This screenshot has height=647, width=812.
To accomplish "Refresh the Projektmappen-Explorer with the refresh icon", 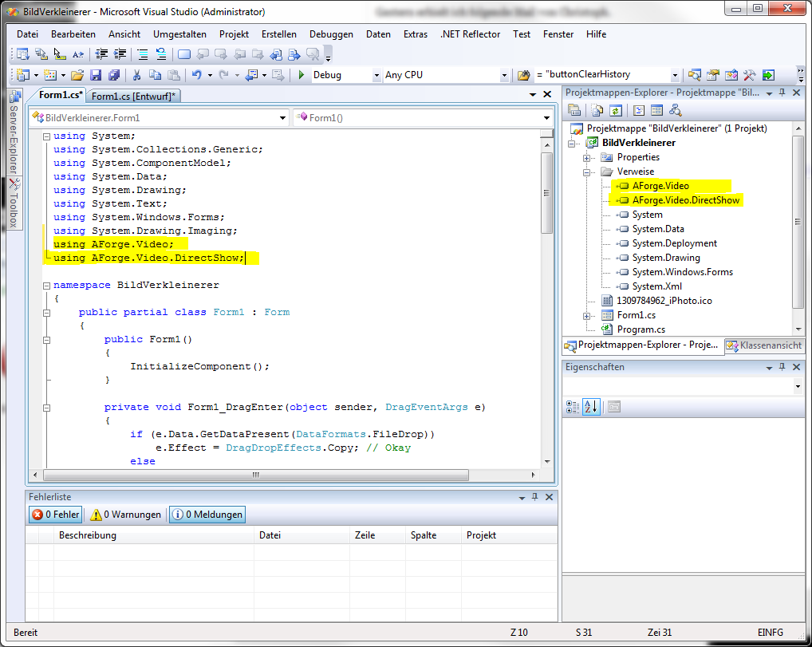I will [x=616, y=109].
